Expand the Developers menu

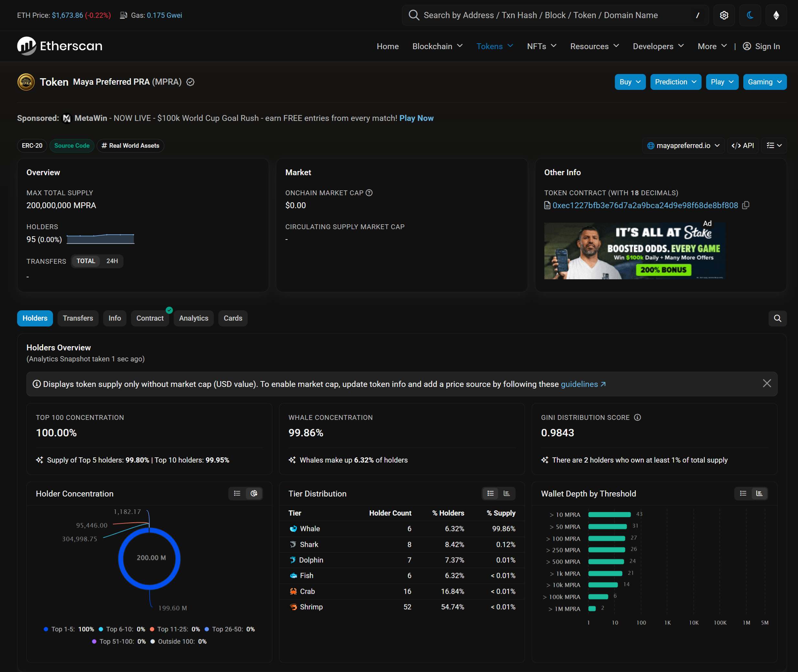[x=658, y=46]
